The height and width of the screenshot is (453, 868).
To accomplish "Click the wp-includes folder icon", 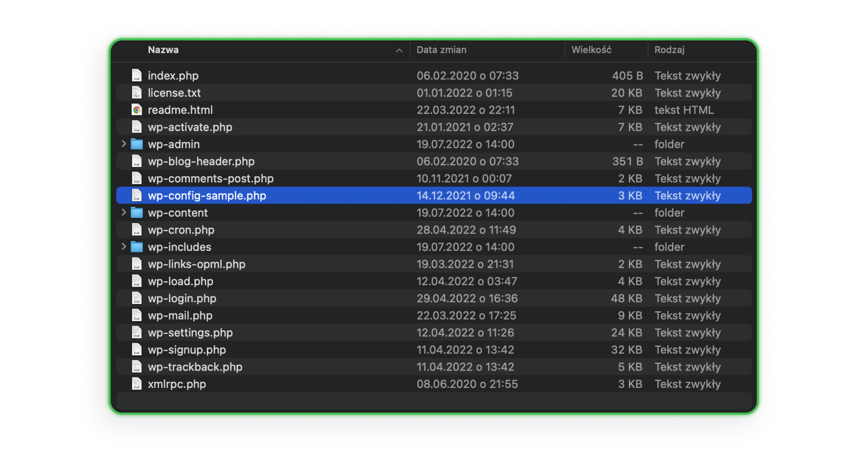I will point(137,247).
